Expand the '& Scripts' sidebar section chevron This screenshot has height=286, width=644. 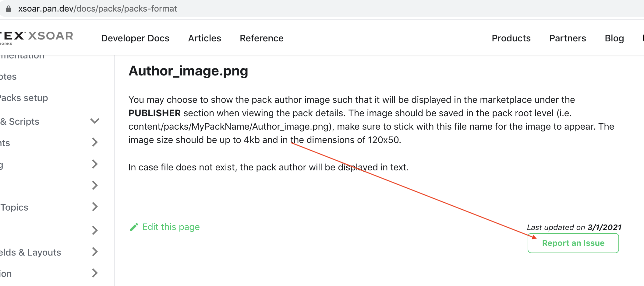tap(95, 121)
